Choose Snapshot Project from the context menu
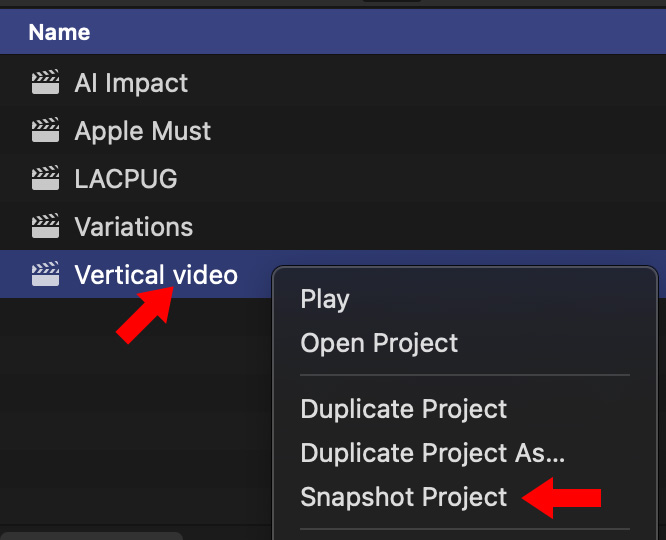This screenshot has height=540, width=666. click(404, 497)
